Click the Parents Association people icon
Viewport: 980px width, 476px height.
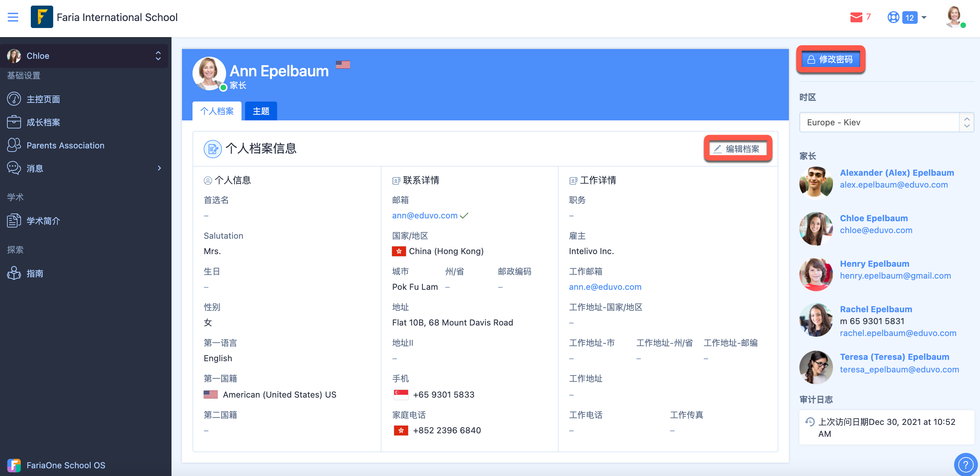coord(14,145)
